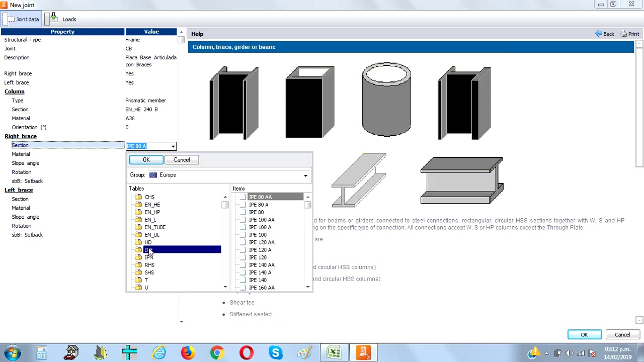Open Skype from the taskbar
Image resolution: width=644 pixels, height=362 pixels.
coord(275,352)
